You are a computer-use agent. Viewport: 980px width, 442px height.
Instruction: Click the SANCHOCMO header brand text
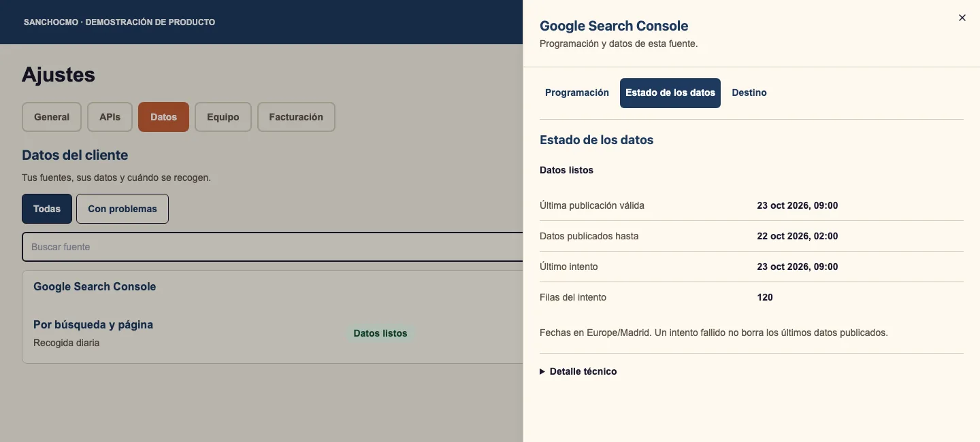[119, 22]
